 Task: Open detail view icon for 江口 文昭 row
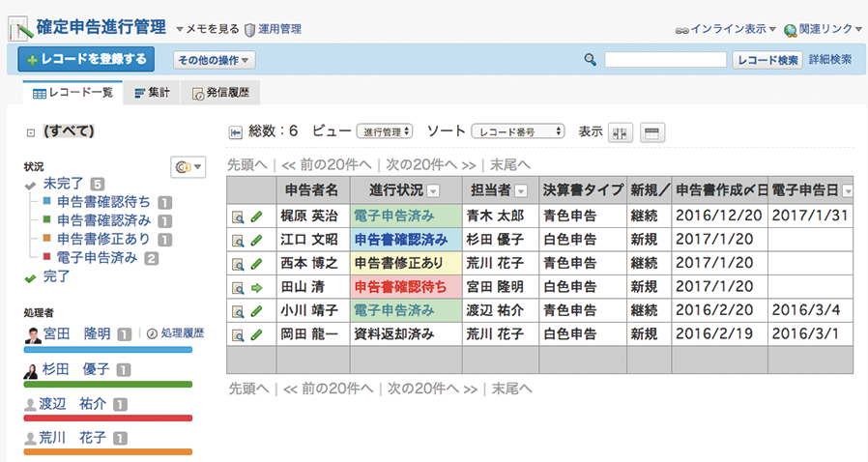[x=238, y=241]
